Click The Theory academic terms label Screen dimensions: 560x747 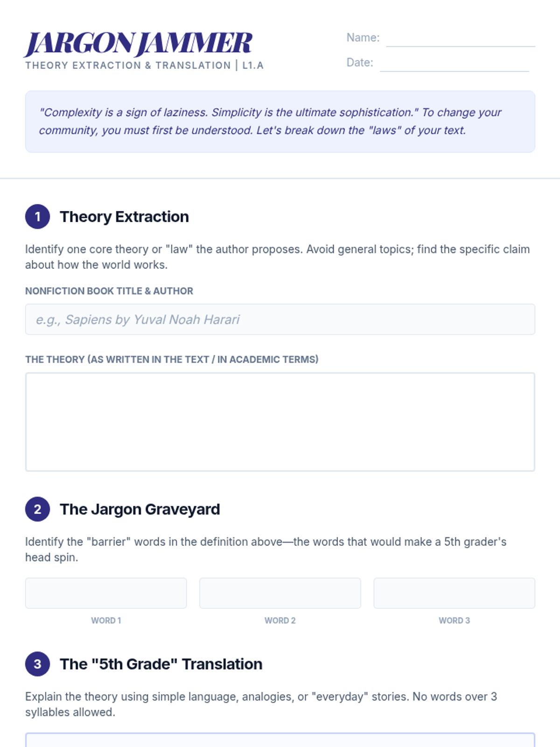[x=172, y=359]
